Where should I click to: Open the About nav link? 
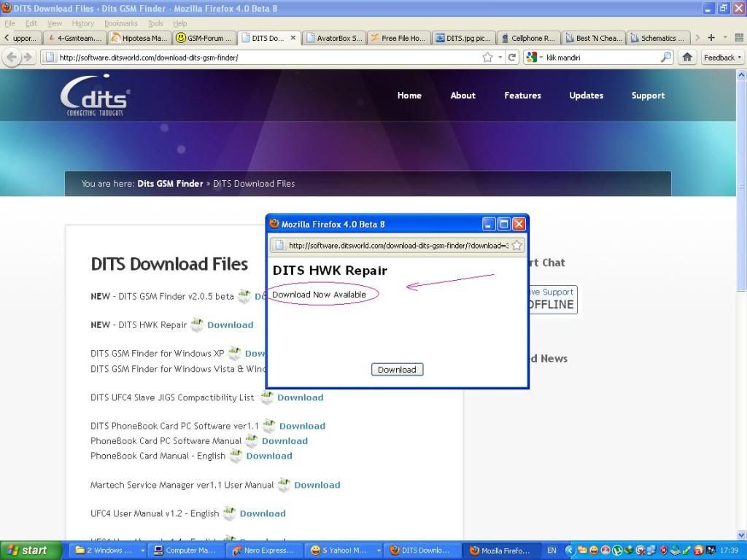point(462,96)
